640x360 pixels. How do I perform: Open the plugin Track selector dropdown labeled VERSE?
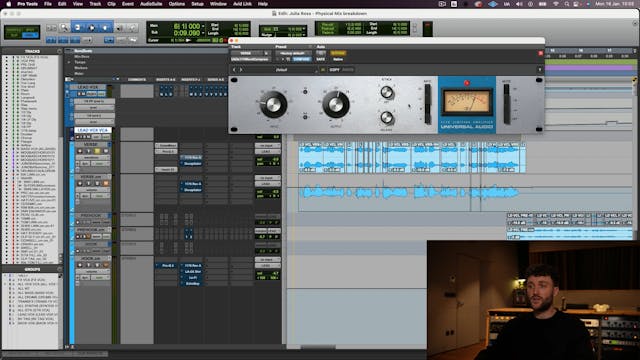[x=250, y=53]
